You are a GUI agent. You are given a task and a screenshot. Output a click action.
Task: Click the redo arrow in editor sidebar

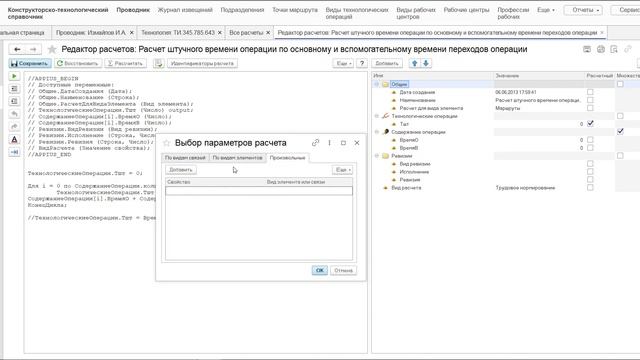pyautogui.click(x=14, y=127)
